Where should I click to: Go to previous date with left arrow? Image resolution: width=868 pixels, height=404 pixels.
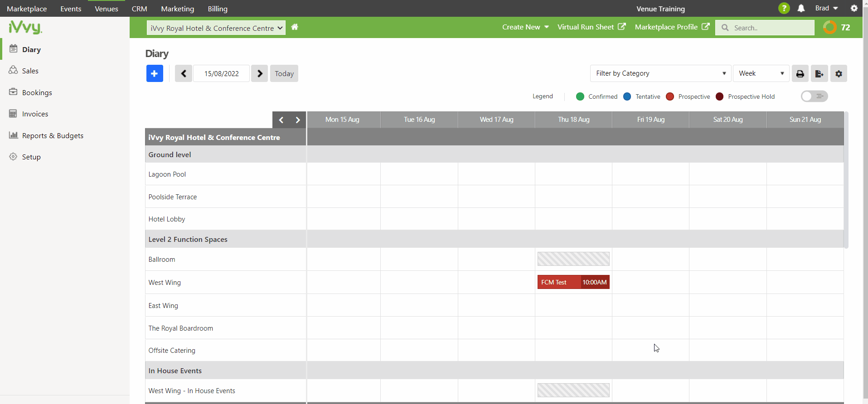[x=184, y=73]
